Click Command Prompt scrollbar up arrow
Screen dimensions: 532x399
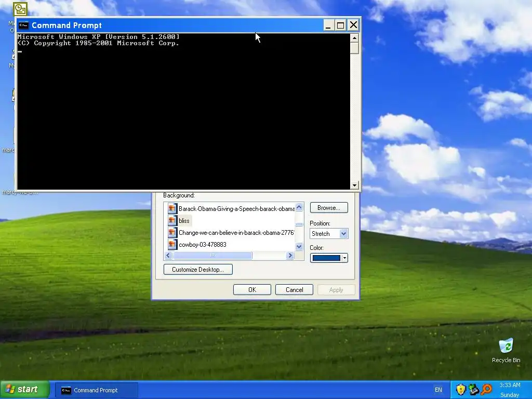(x=354, y=38)
